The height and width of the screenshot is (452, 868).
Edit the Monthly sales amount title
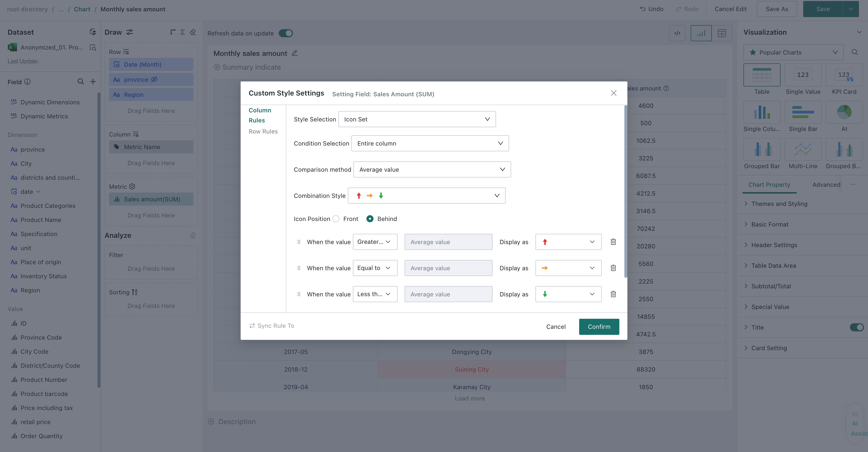point(295,53)
